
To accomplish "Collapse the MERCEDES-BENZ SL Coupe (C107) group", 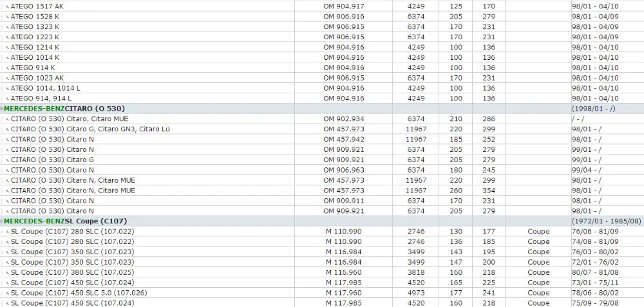I will pyautogui.click(x=2, y=221).
